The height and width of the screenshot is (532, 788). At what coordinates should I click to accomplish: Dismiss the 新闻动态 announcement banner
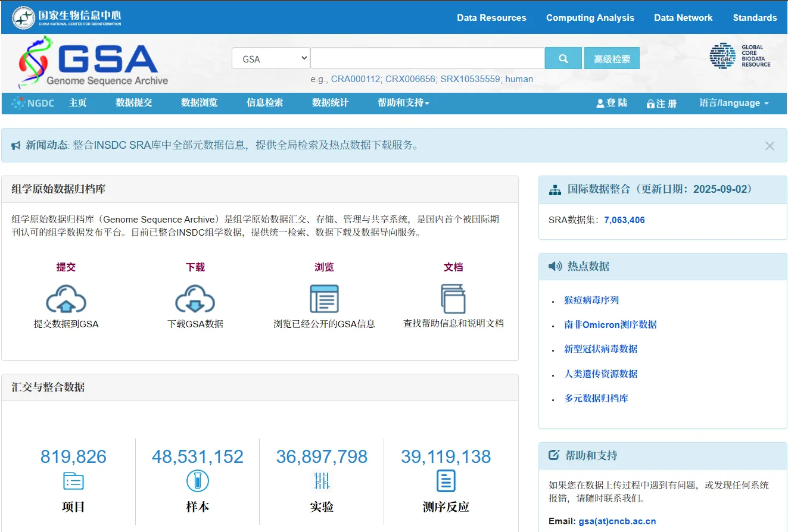click(x=770, y=146)
